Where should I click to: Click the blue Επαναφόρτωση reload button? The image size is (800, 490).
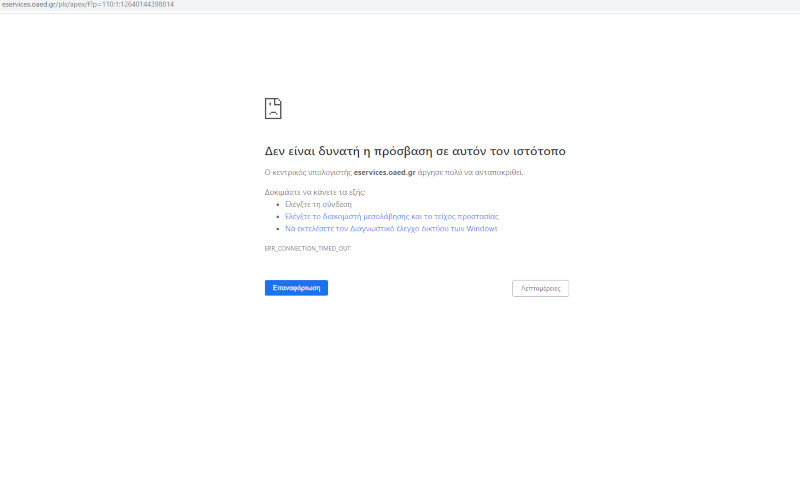tap(296, 288)
